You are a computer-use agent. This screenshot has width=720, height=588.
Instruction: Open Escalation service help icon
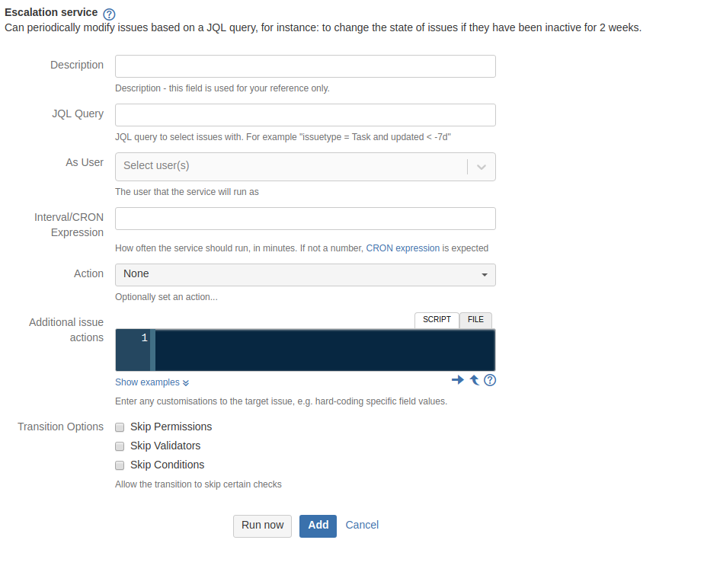point(109,14)
